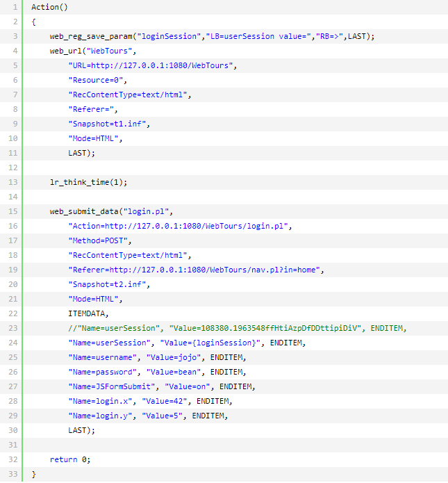Click the commented-out userSession line 23
Viewport: 448px width, 483px height.
pyautogui.click(x=238, y=328)
